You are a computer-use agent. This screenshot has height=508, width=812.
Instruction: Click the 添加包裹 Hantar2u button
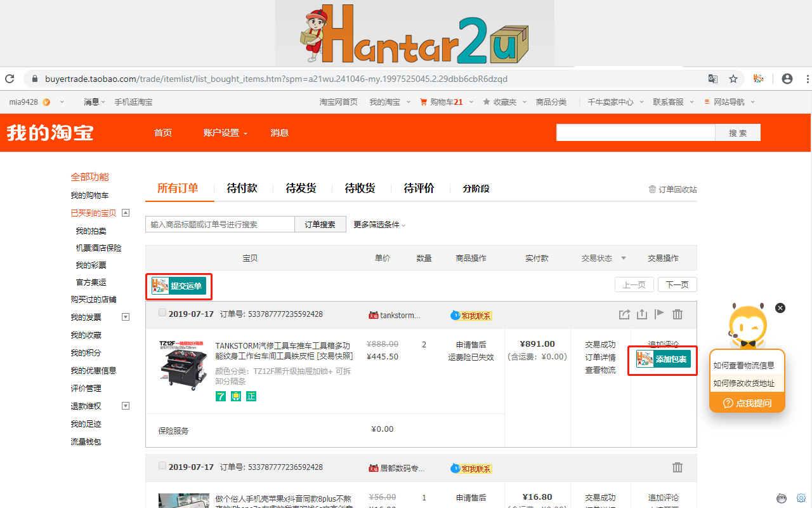(x=662, y=360)
